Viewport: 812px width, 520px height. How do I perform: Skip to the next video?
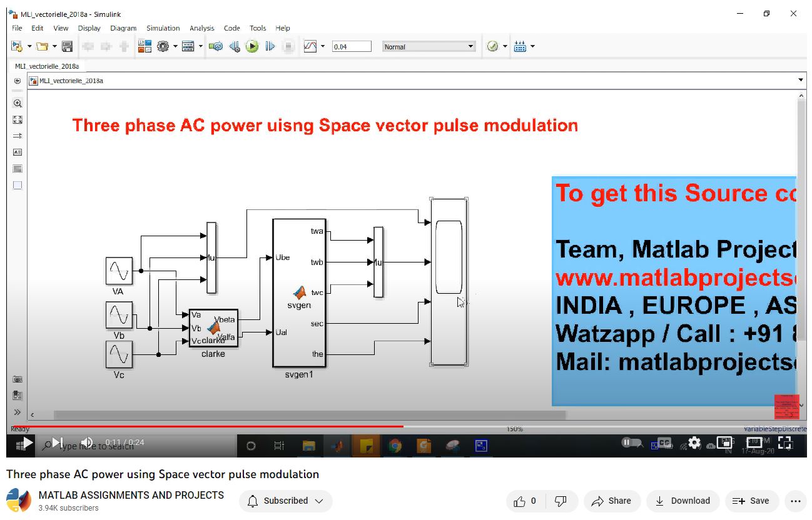pyautogui.click(x=58, y=443)
